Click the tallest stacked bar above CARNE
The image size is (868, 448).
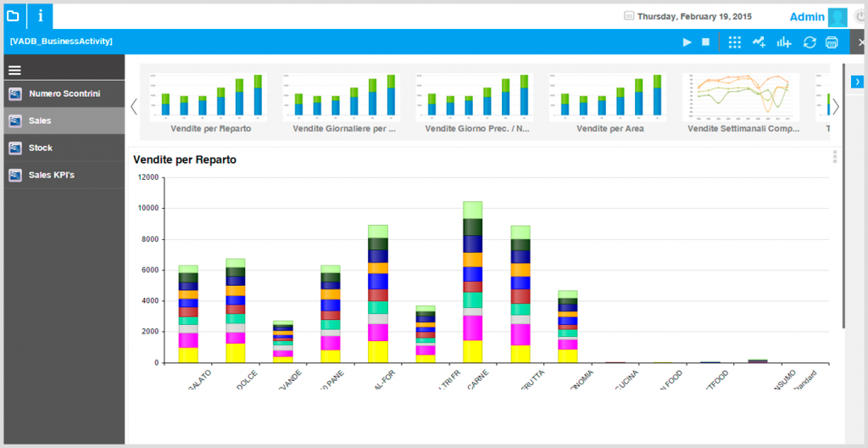[x=473, y=283]
